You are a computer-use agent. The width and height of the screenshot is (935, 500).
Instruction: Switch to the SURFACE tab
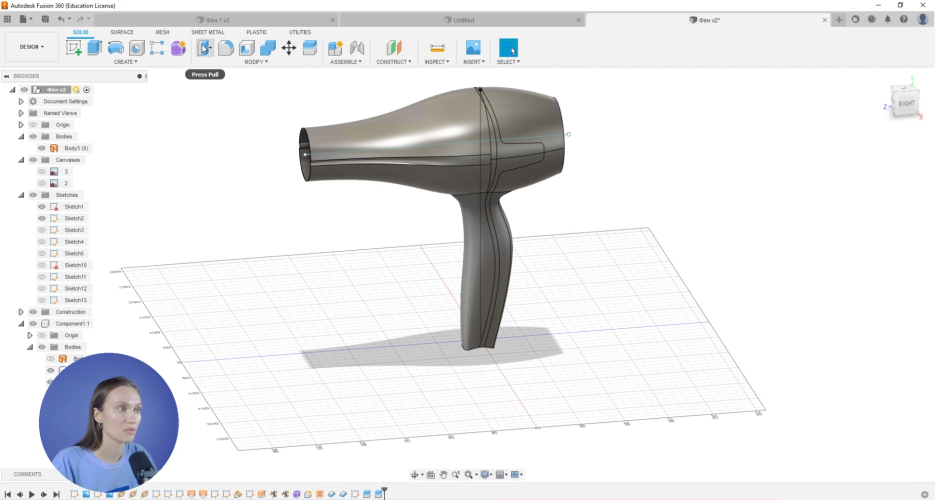122,32
